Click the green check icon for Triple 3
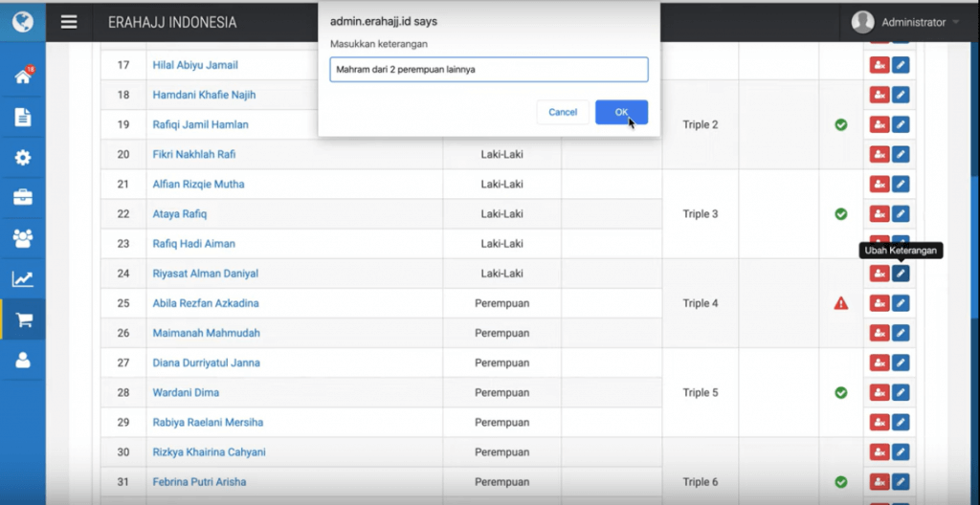This screenshot has width=980, height=505. pos(840,214)
